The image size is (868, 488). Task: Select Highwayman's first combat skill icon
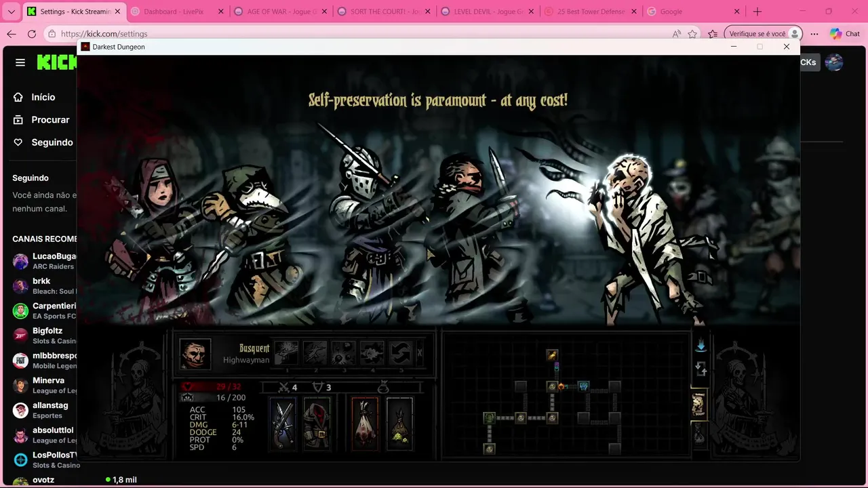(286, 352)
